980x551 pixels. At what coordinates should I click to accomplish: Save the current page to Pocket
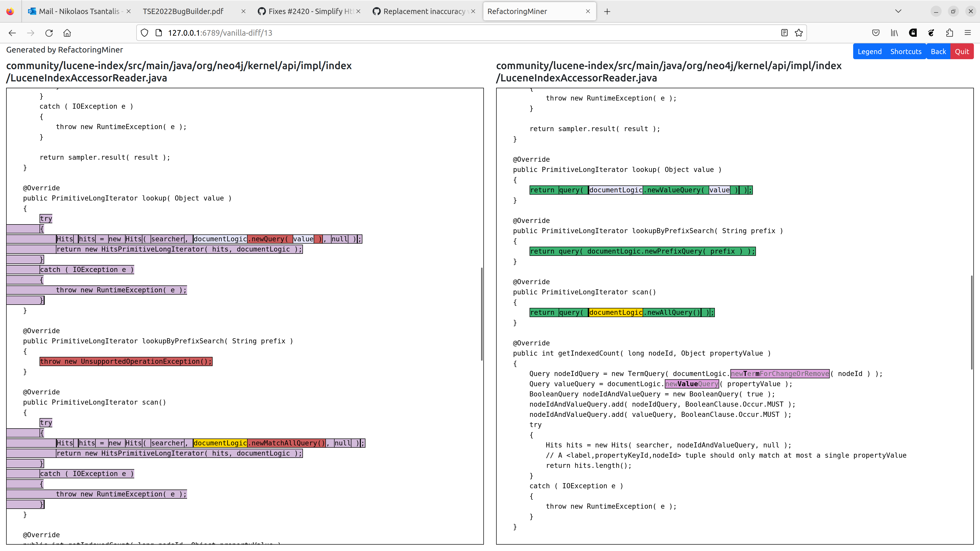click(876, 33)
